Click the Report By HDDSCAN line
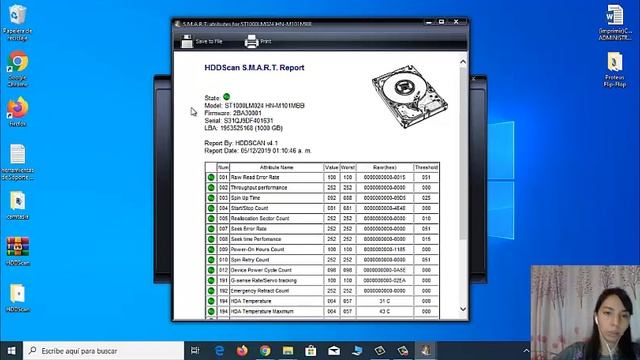640x360 pixels. (x=241, y=143)
